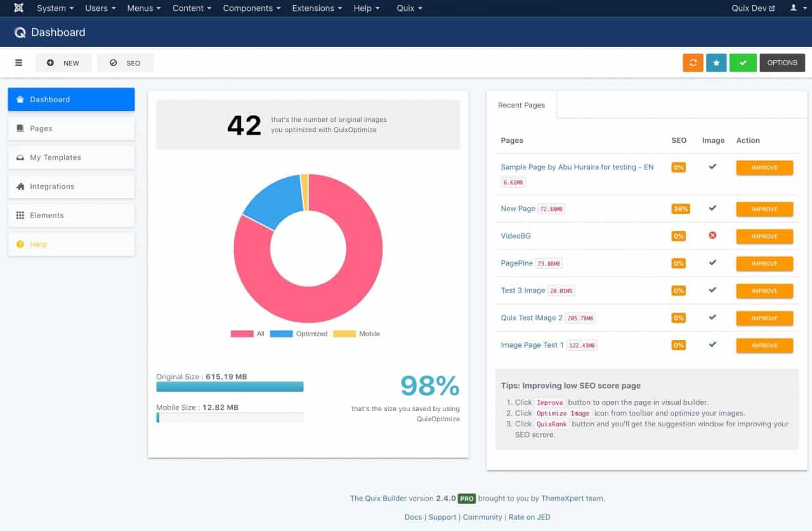The width and height of the screenshot is (812, 531).
Task: Click Improve for VideoBG row
Action: 764,236
